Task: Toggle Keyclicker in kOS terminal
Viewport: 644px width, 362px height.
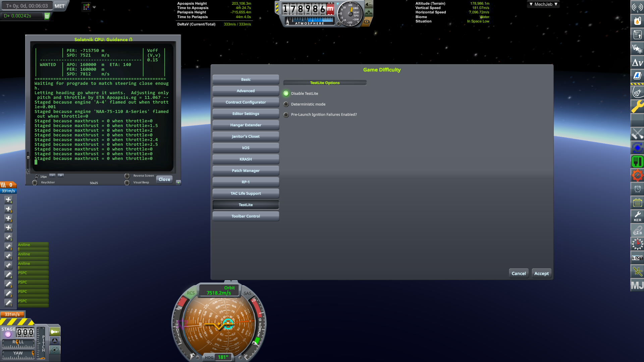Action: click(x=35, y=183)
